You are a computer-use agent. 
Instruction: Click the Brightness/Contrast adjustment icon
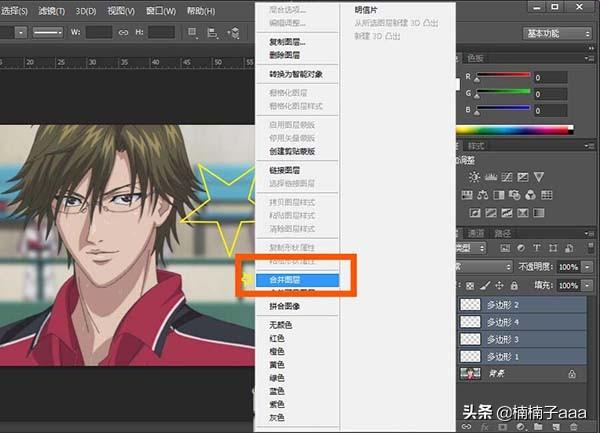(474, 177)
